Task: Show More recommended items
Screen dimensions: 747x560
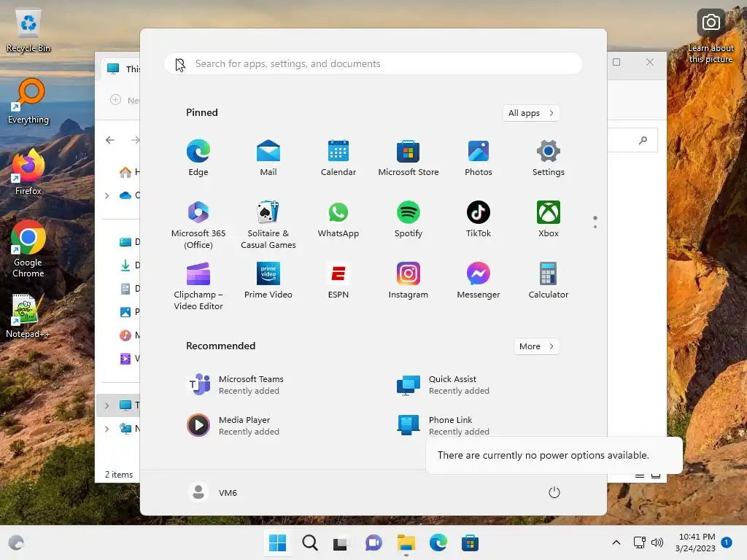Action: pyautogui.click(x=536, y=346)
